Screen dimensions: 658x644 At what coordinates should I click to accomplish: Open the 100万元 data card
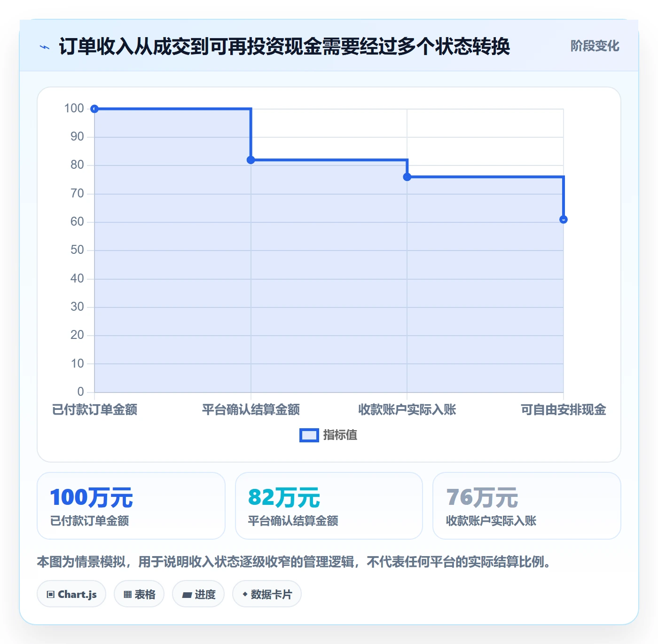[x=131, y=506]
